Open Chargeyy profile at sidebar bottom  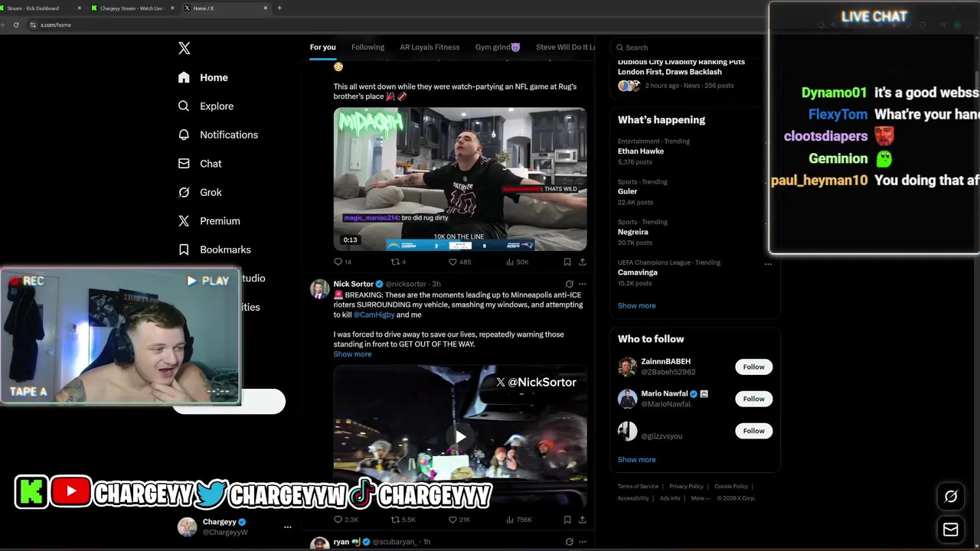pyautogui.click(x=226, y=527)
